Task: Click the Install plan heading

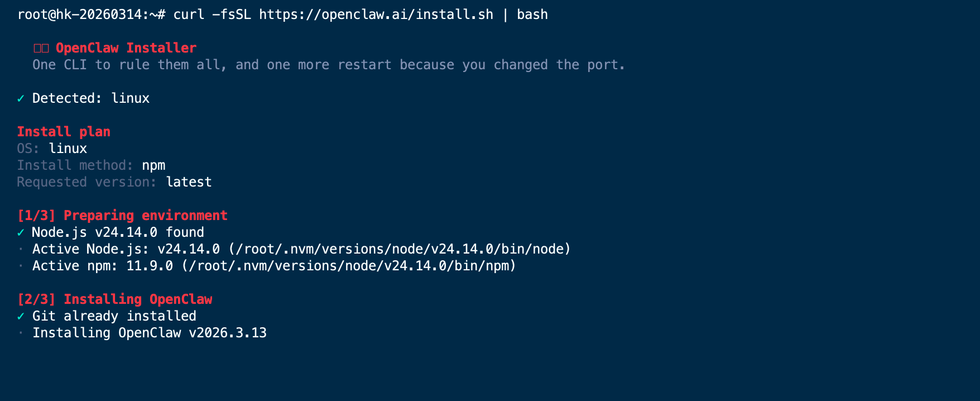Action: (64, 132)
